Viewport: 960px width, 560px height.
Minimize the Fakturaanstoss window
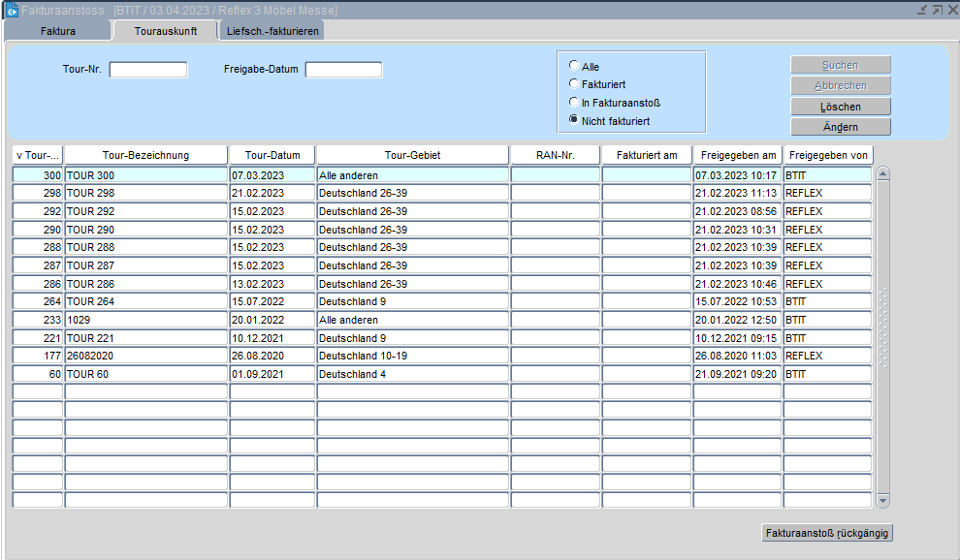coord(922,10)
